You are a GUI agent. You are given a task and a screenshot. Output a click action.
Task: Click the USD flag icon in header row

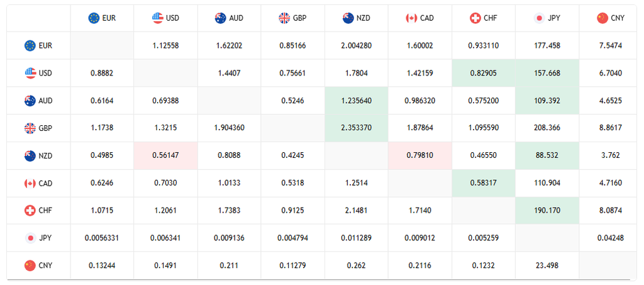(x=158, y=18)
